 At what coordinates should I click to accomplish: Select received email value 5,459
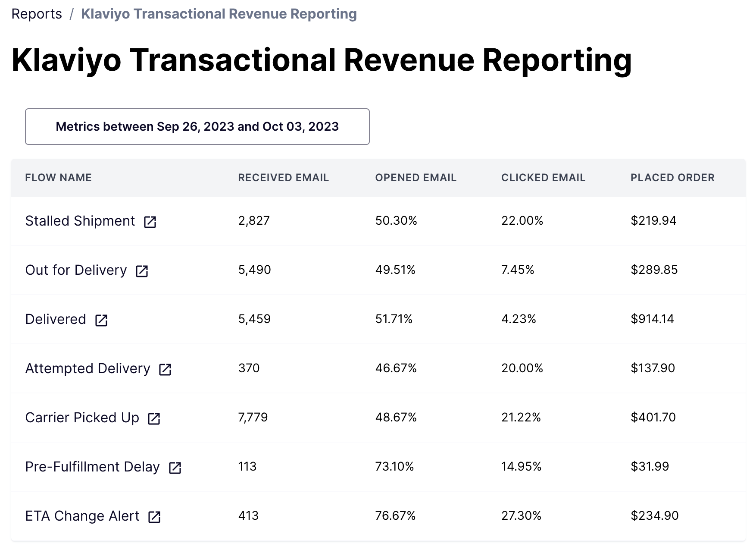pyautogui.click(x=255, y=319)
